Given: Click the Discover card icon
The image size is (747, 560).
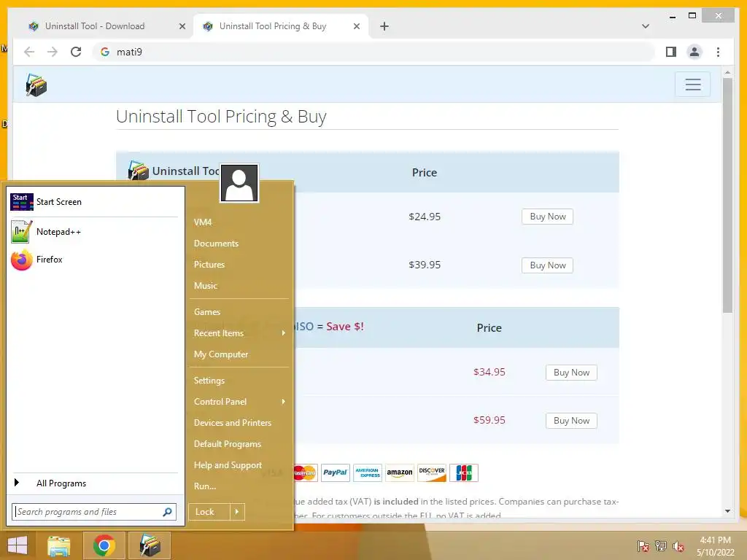Looking at the screenshot, I should point(432,472).
